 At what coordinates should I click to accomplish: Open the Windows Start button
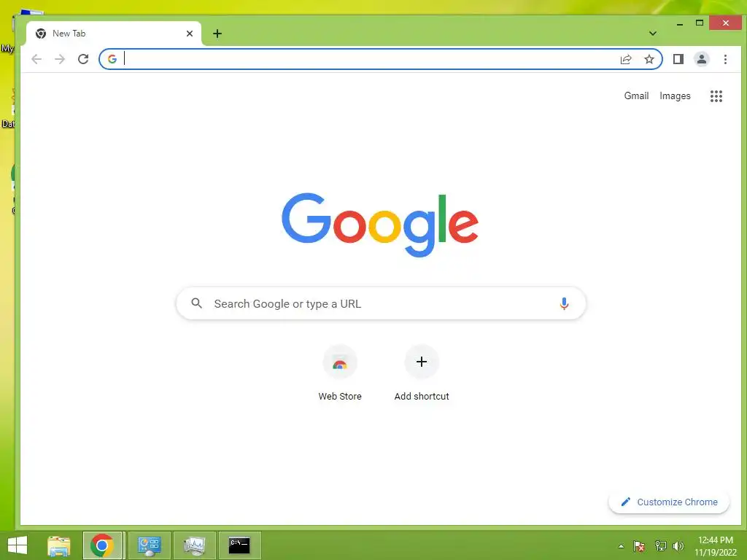tap(18, 545)
